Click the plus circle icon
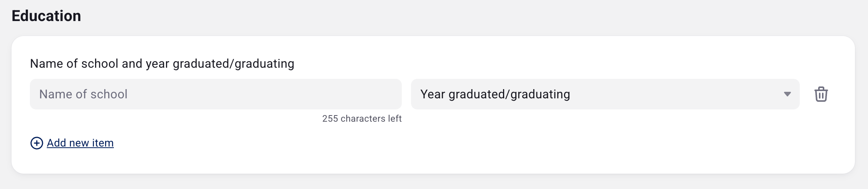 [37, 143]
